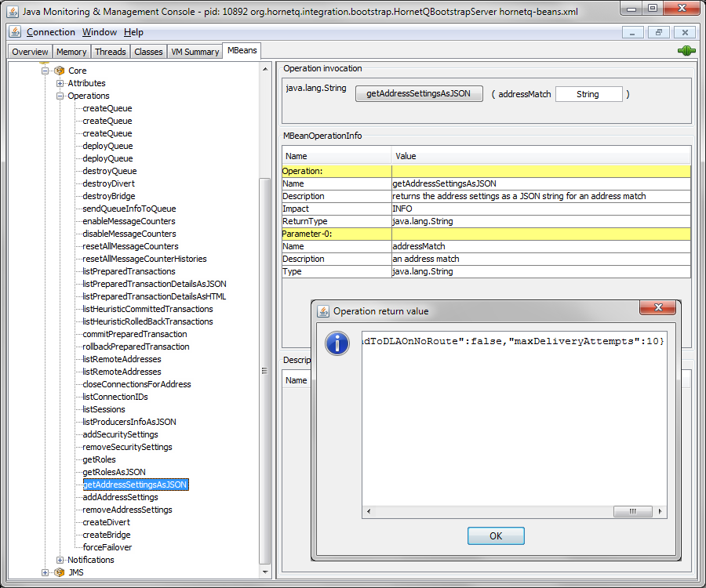Open the Connection menu
The width and height of the screenshot is (706, 588).
[51, 32]
